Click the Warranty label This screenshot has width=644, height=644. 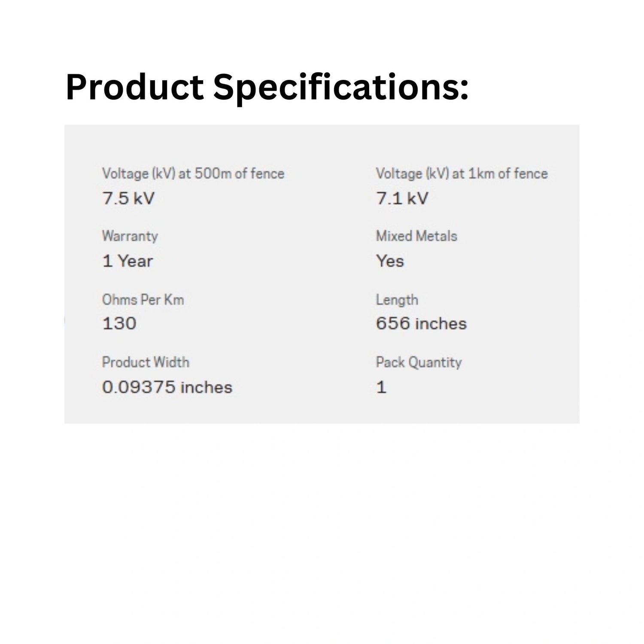(130, 236)
